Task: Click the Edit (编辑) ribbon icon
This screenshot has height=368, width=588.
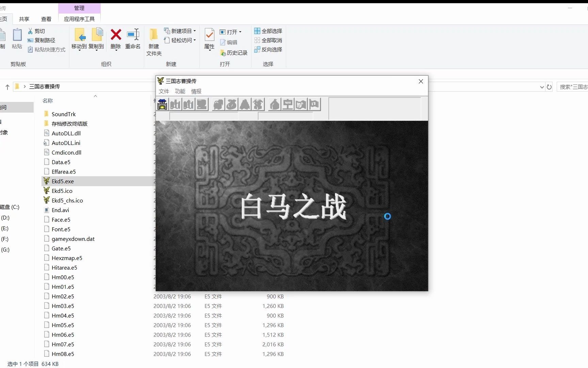Action: pyautogui.click(x=223, y=42)
